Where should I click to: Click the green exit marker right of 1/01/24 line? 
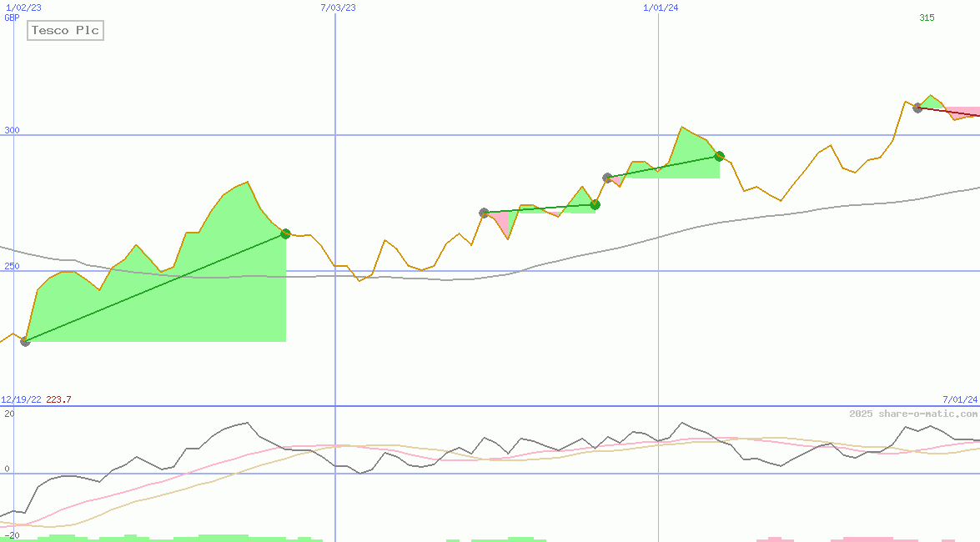coord(719,156)
